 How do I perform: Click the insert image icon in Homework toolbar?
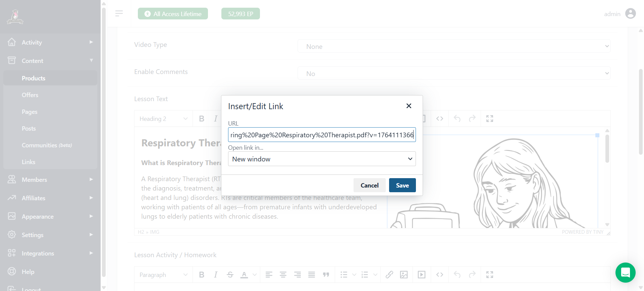point(404,275)
